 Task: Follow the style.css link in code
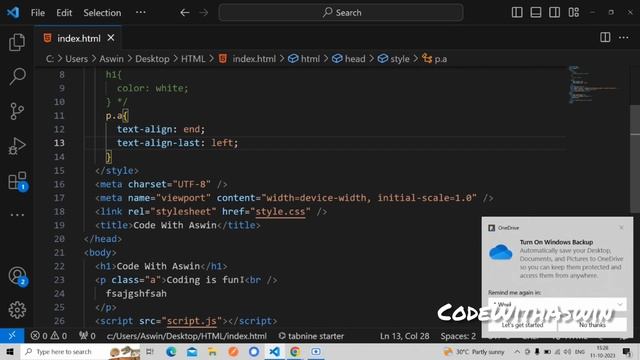(x=280, y=212)
